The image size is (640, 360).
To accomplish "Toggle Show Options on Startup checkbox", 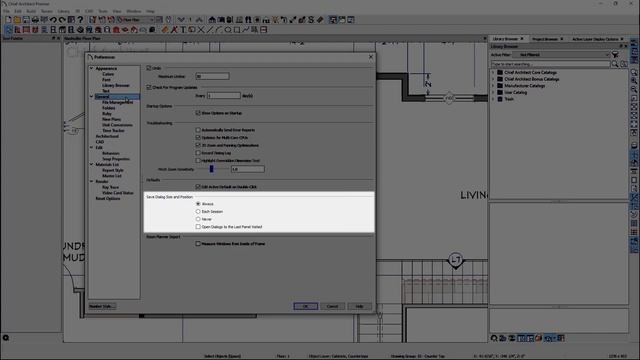I will pos(198,113).
